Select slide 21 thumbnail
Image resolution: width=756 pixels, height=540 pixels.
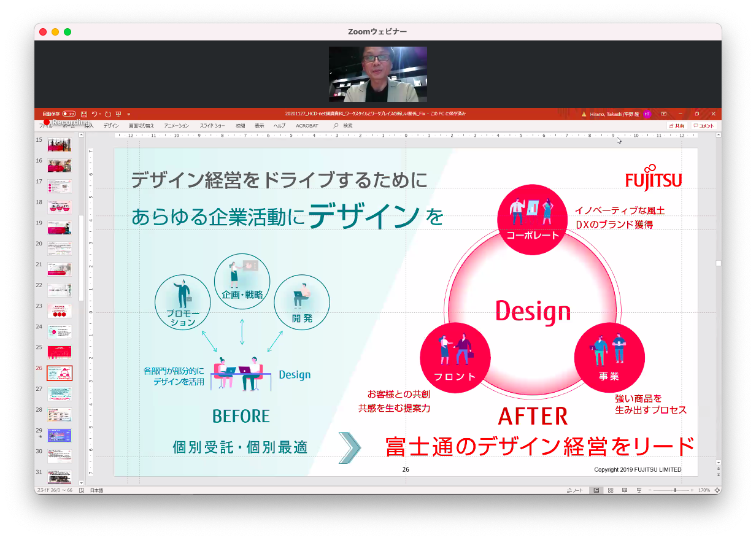point(60,269)
